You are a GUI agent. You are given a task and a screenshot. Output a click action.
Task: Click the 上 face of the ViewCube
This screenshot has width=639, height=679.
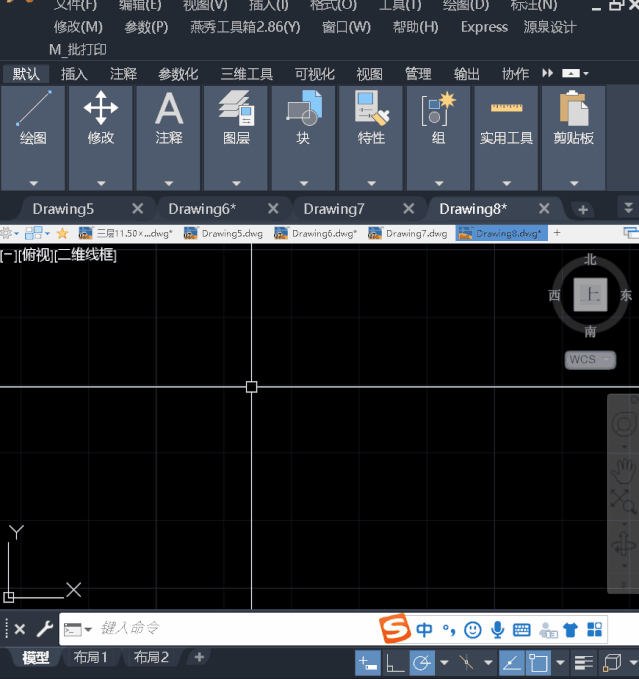coord(590,295)
